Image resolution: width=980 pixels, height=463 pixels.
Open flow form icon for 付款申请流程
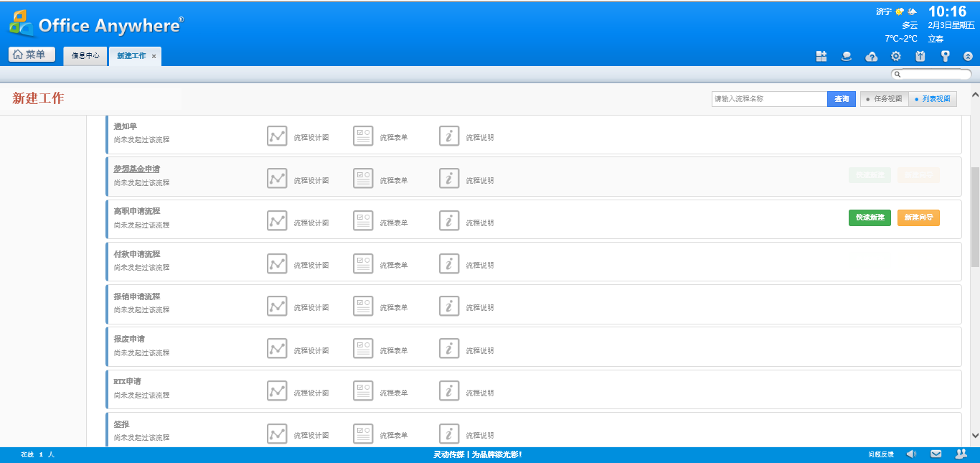tap(363, 263)
